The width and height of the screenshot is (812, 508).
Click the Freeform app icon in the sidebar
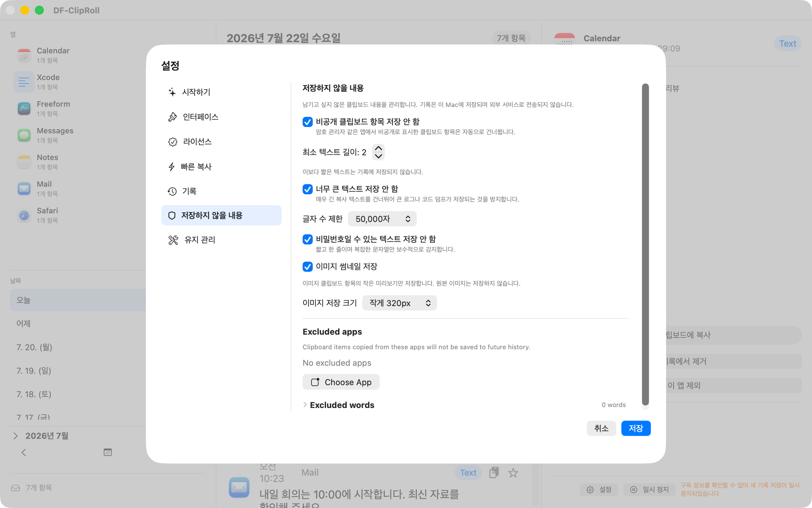(24, 109)
